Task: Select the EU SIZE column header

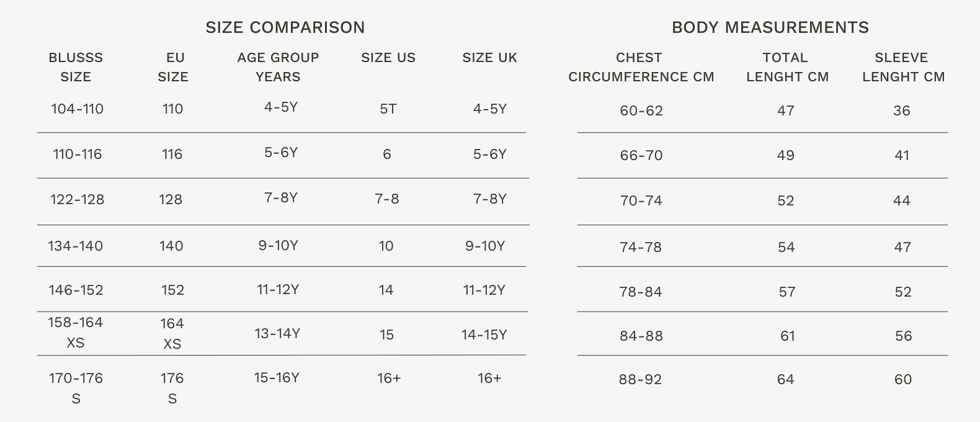Action: tap(173, 67)
